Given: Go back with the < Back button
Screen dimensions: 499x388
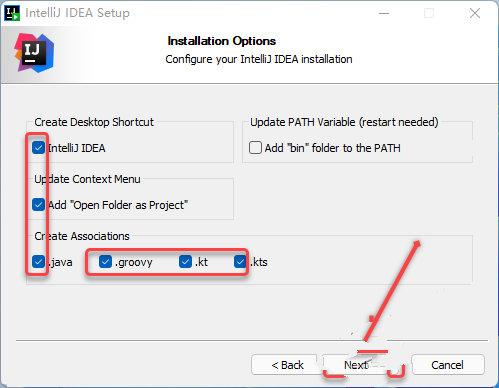Looking at the screenshot, I should pyautogui.click(x=287, y=365).
